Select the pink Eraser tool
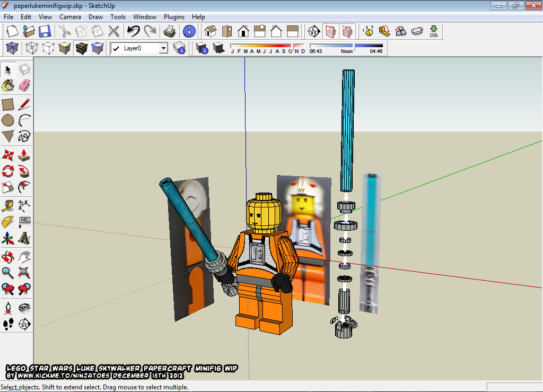The width and height of the screenshot is (543, 392). [24, 85]
